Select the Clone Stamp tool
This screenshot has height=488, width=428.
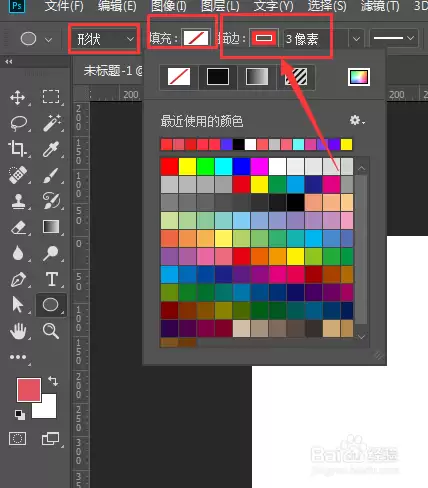coord(18,201)
